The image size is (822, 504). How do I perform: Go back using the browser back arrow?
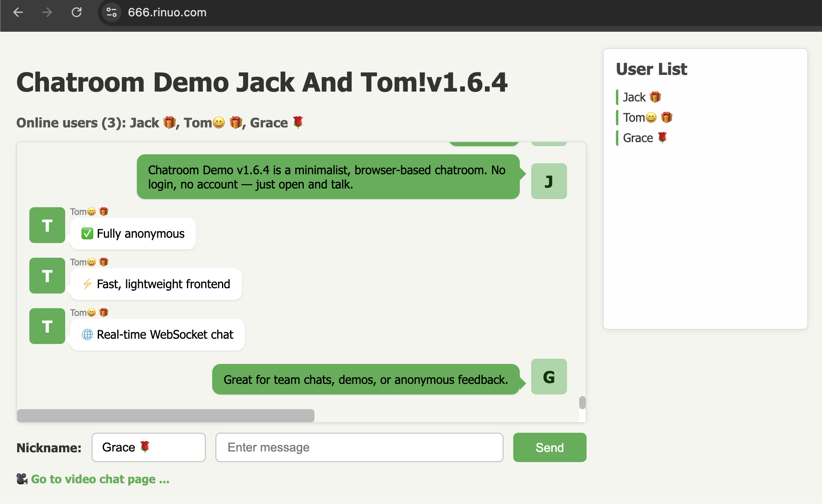(18, 12)
